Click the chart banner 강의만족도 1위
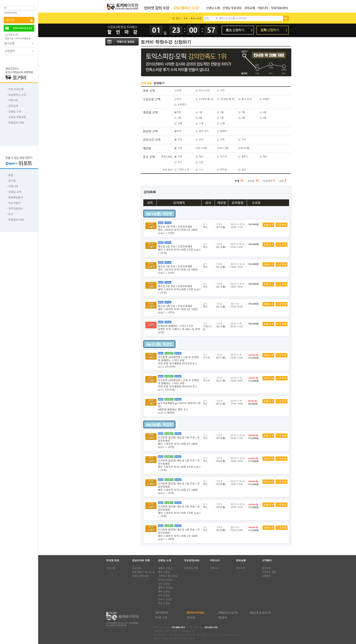Image resolution: width=356 pixels, height=644 pixels. [216, 63]
